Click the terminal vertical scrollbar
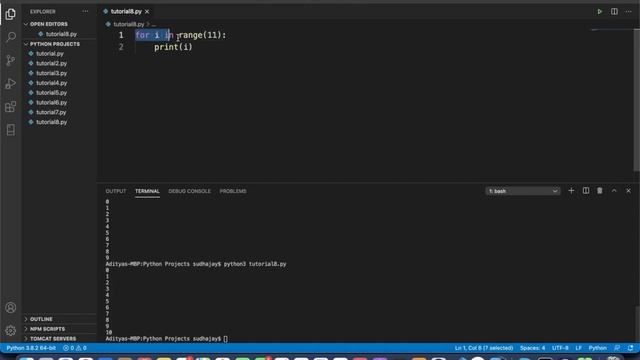 637,324
